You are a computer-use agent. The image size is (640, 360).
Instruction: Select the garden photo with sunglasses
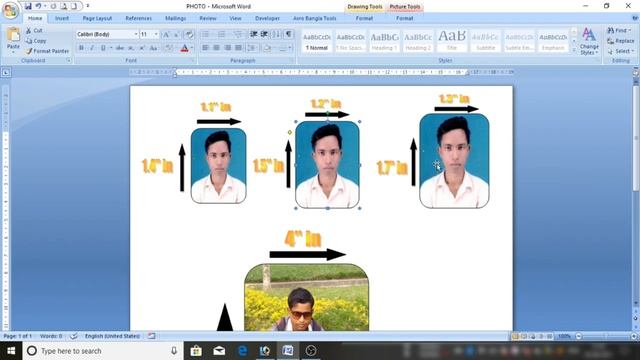point(307,297)
